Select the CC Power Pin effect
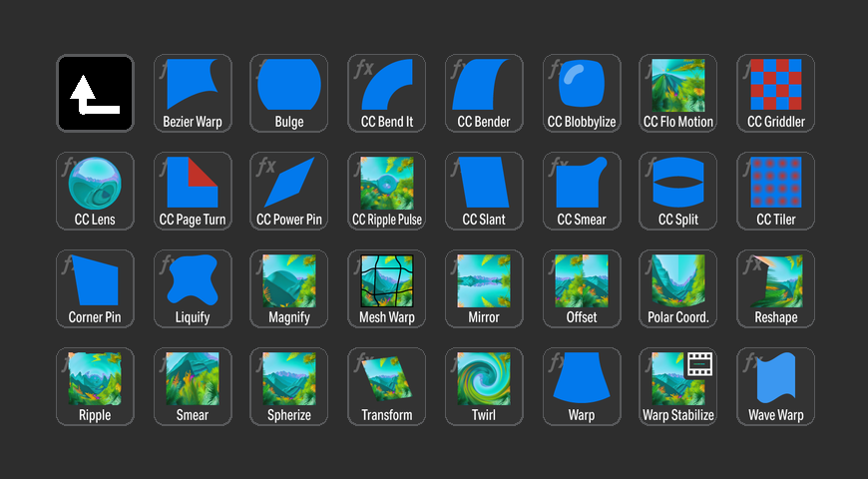The height and width of the screenshot is (479, 868). 289,191
